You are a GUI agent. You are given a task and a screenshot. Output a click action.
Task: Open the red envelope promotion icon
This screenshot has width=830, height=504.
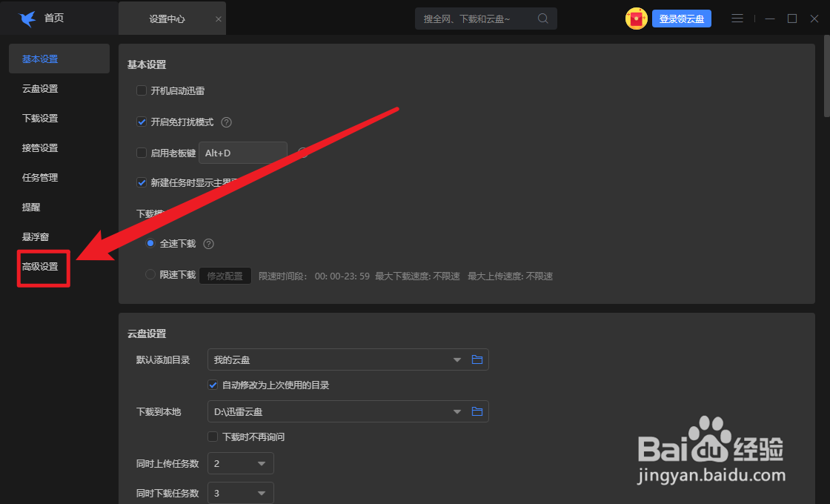click(x=636, y=18)
